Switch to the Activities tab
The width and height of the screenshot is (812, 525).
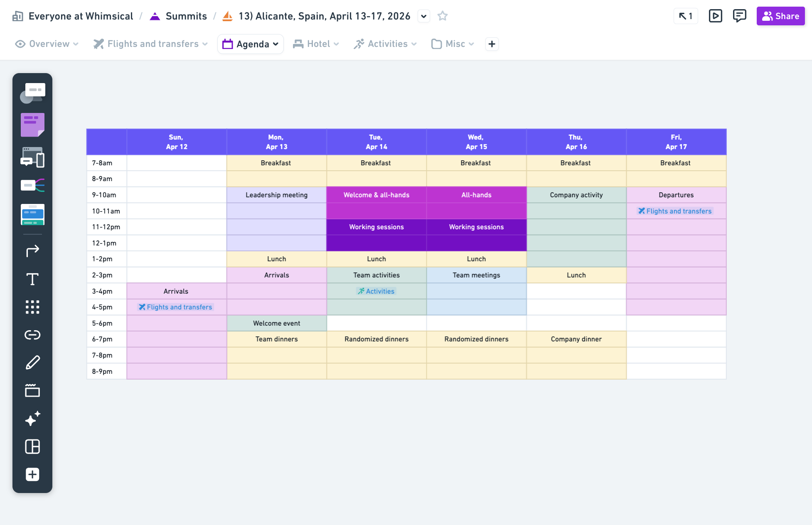387,44
